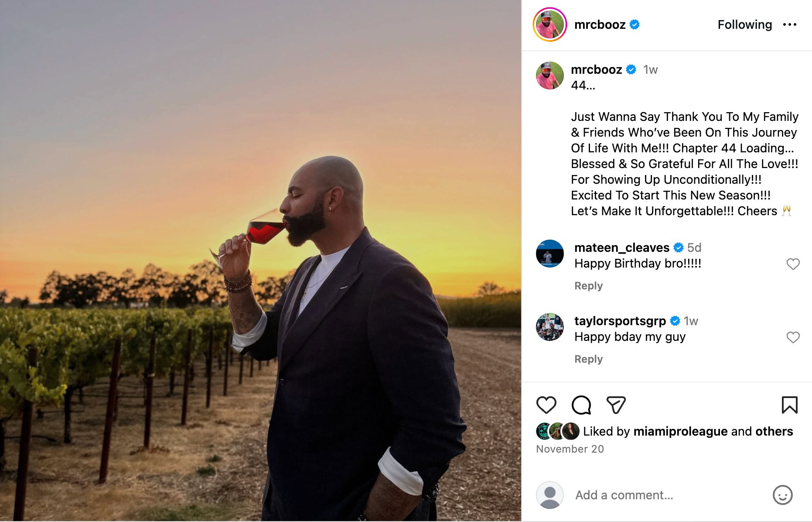Open the three-dot options menu
The image size is (812, 522).
pyautogui.click(x=790, y=25)
